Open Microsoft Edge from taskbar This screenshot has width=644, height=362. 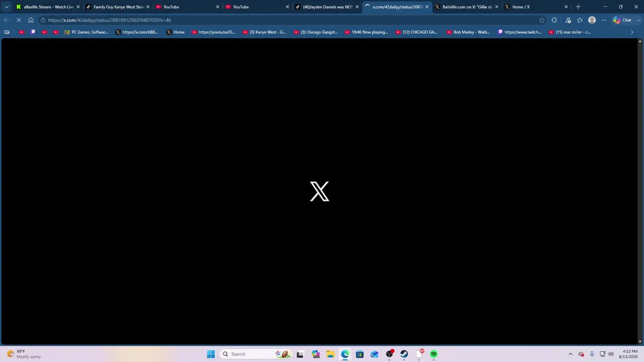tap(345, 354)
